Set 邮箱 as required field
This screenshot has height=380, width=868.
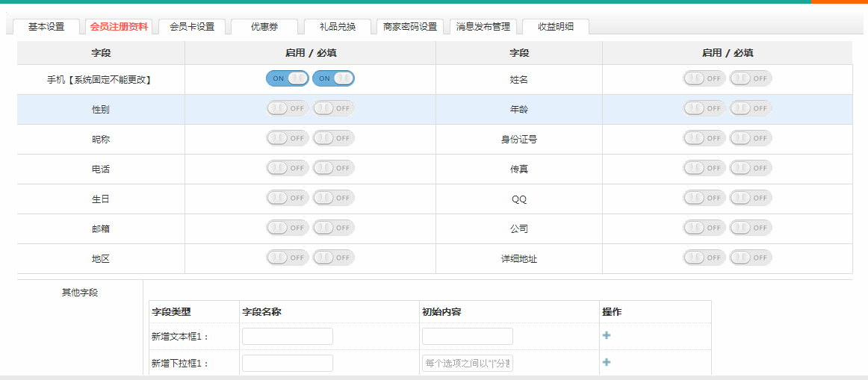click(x=334, y=228)
